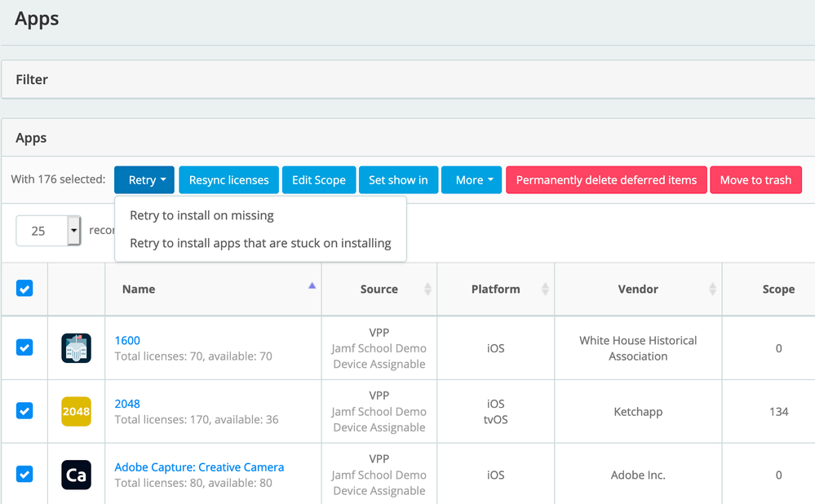
Task: Expand the Filter panel
Action: point(408,79)
